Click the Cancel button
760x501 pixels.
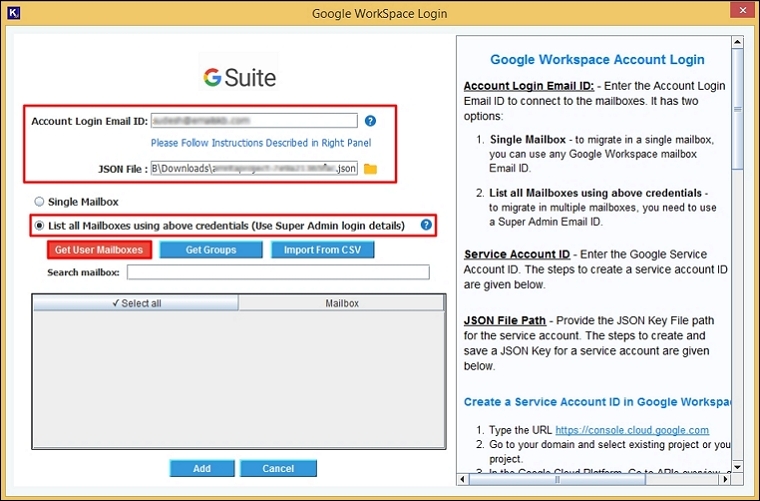[278, 469]
